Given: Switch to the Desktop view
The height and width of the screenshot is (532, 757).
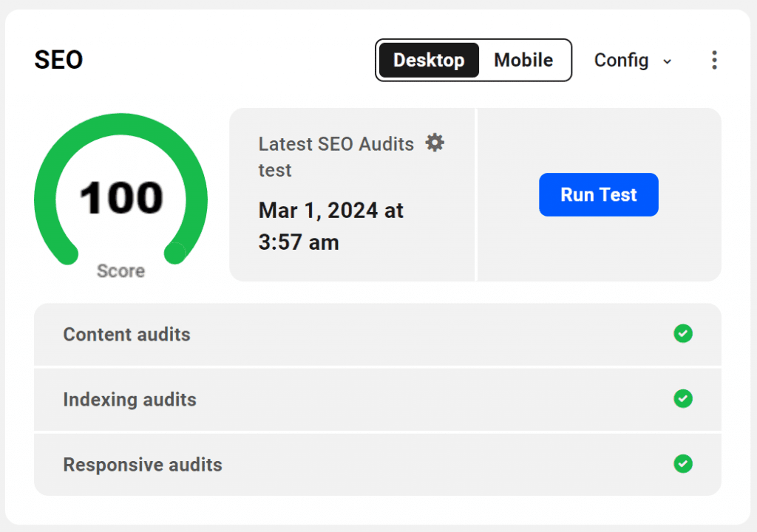Looking at the screenshot, I should (429, 61).
